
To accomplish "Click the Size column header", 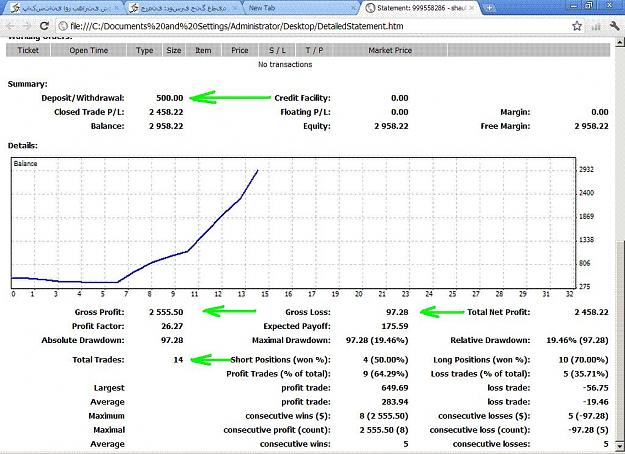I will point(174,50).
